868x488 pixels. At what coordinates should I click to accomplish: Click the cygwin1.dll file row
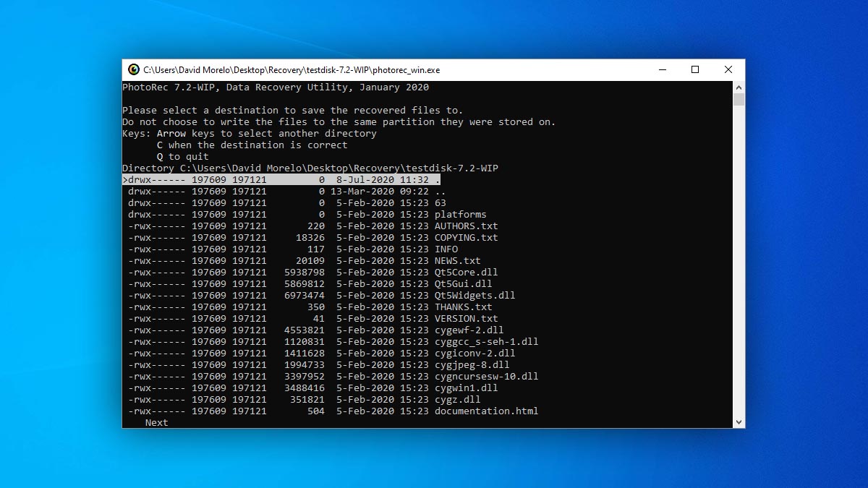pos(313,388)
